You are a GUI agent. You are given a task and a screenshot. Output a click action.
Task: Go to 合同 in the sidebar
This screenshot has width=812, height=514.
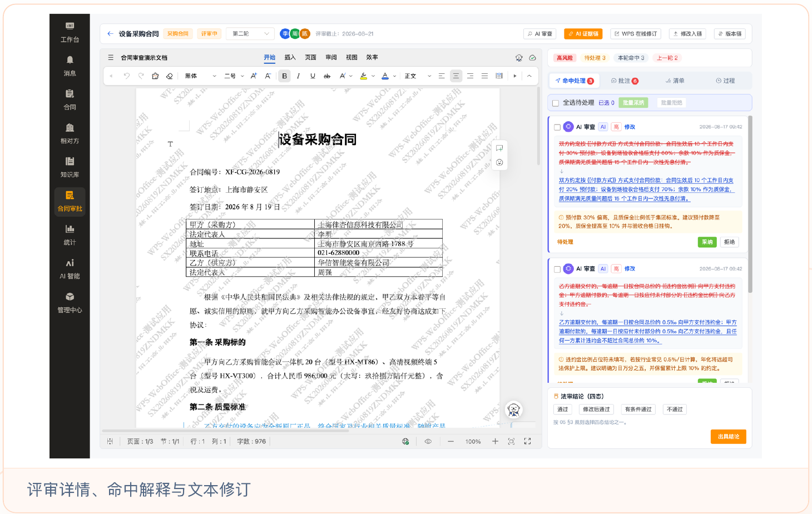[70, 99]
